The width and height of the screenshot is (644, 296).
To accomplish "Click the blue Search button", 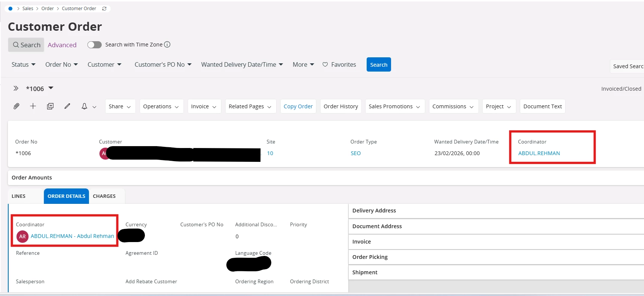I will (378, 64).
